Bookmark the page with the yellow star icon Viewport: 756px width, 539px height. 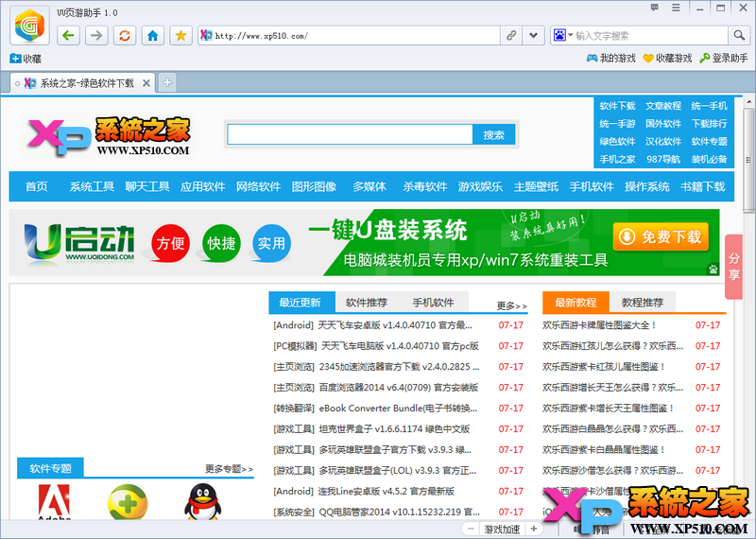180,35
